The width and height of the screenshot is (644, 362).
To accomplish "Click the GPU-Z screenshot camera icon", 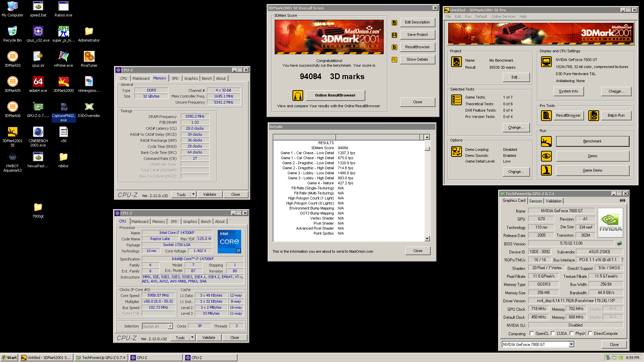I will click(x=623, y=200).
